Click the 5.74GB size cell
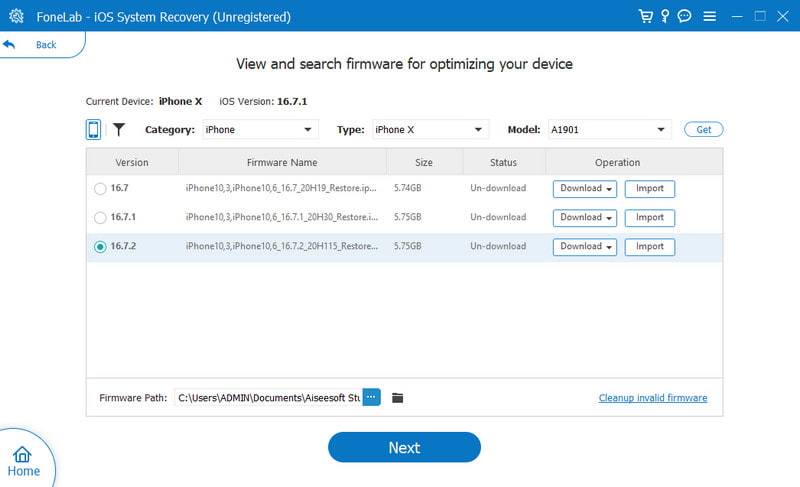Screen dimensions: 800x487 coord(408,188)
